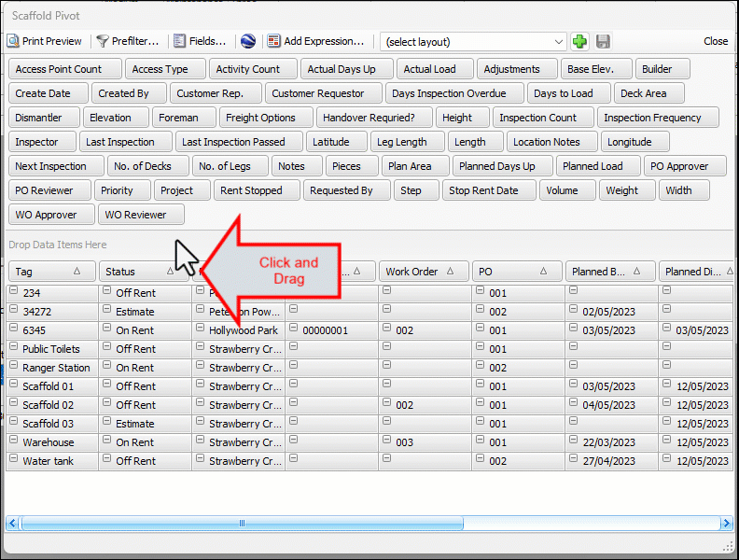Click the Close button in toolbar
739x560 pixels.
(716, 41)
